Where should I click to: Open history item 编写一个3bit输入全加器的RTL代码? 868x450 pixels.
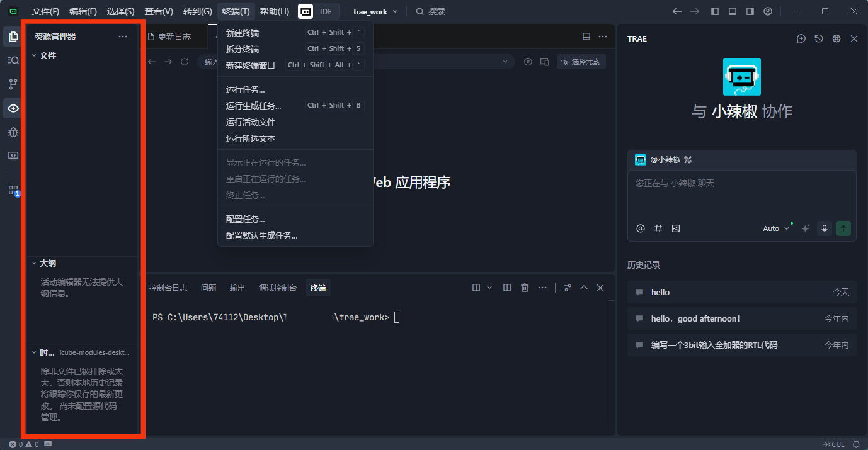tap(741, 345)
